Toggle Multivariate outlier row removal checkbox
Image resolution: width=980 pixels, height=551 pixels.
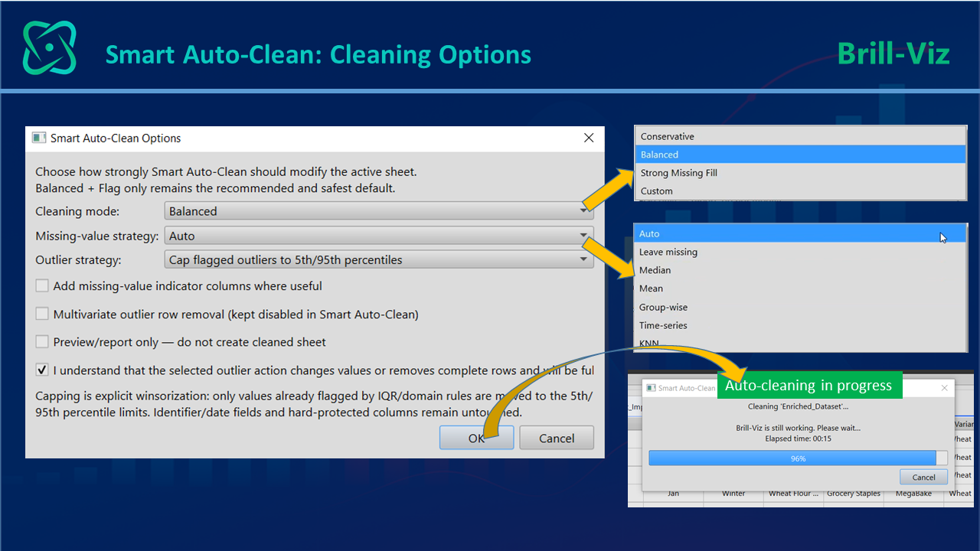42,315
